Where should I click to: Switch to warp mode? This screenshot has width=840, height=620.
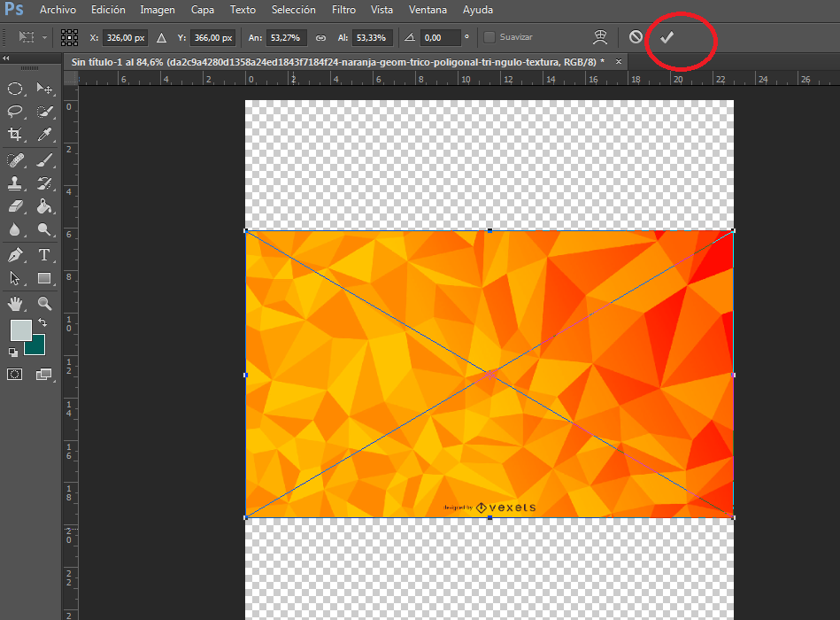[x=600, y=37]
